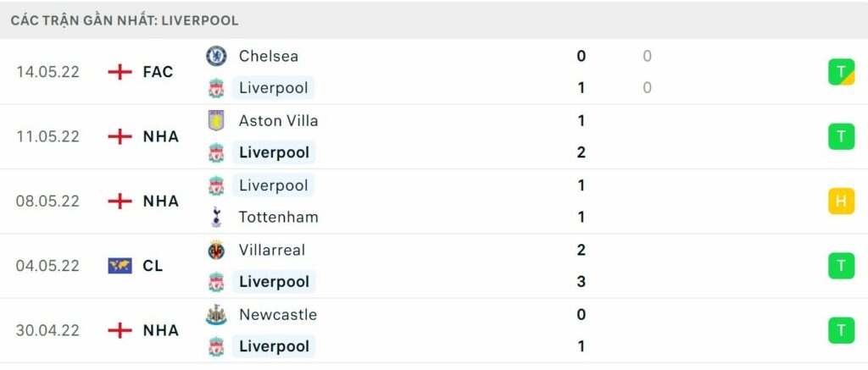Click the Aston Villa club crest
Viewport: 868px width, 370px height.
pos(216,120)
